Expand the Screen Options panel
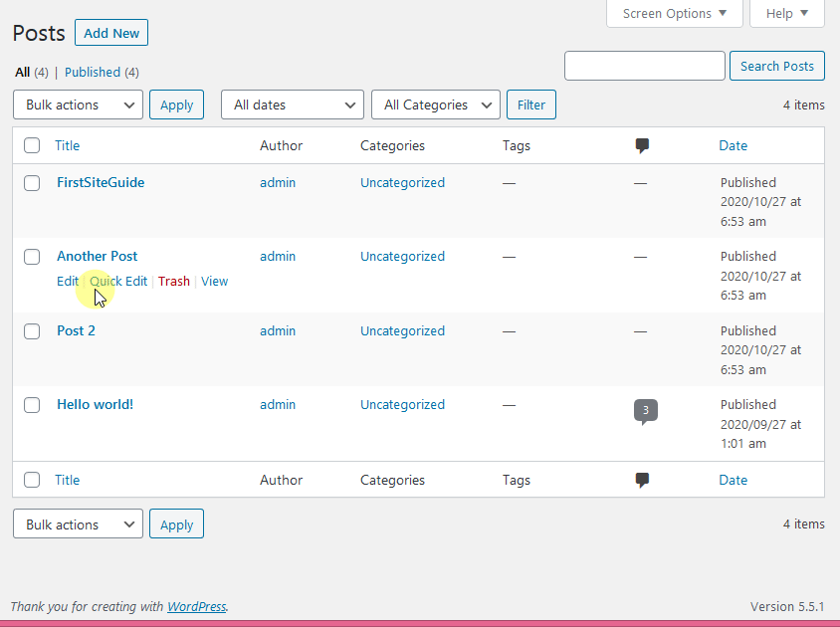Screen dimensions: 840x627 tap(674, 13)
